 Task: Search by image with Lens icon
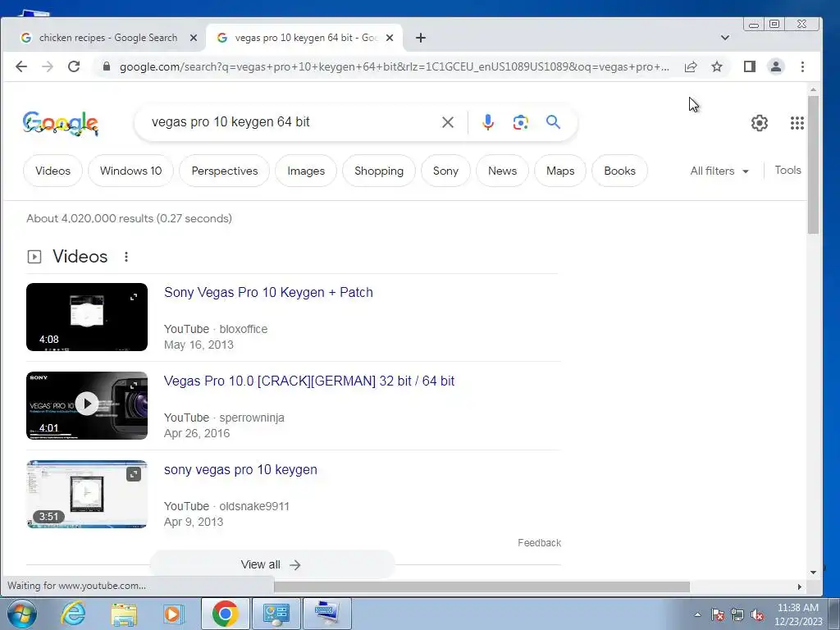(x=521, y=122)
